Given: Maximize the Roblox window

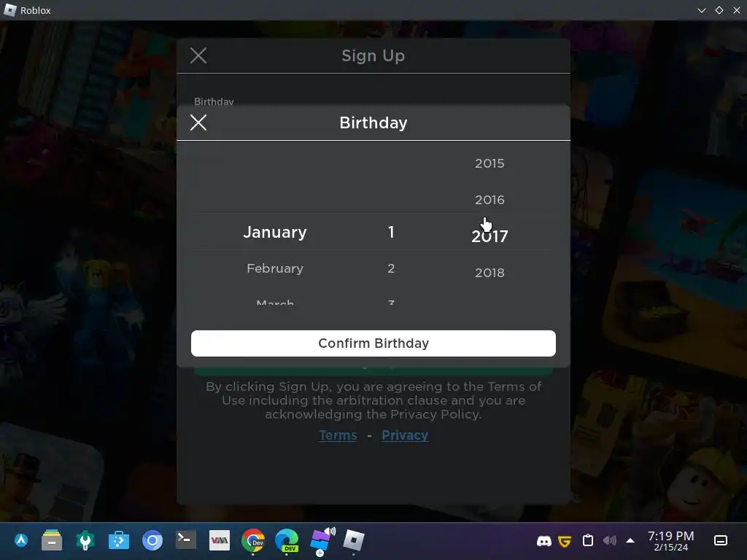Looking at the screenshot, I should [719, 10].
